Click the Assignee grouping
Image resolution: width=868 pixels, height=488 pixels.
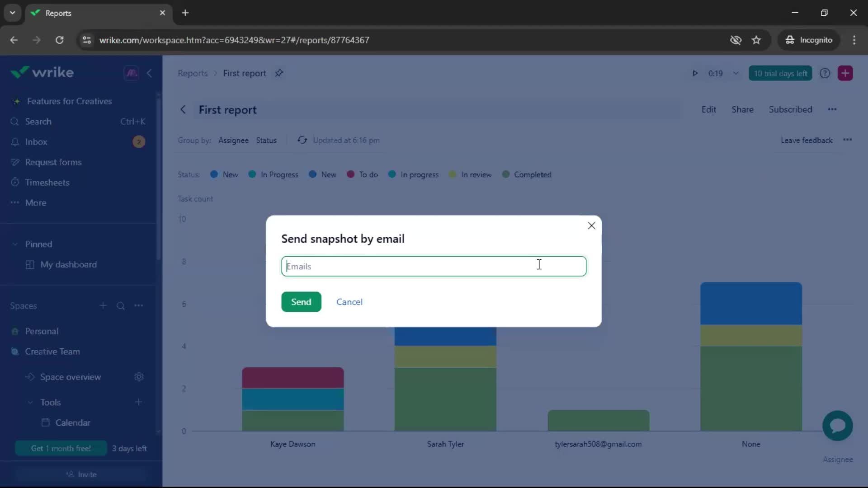click(233, 141)
